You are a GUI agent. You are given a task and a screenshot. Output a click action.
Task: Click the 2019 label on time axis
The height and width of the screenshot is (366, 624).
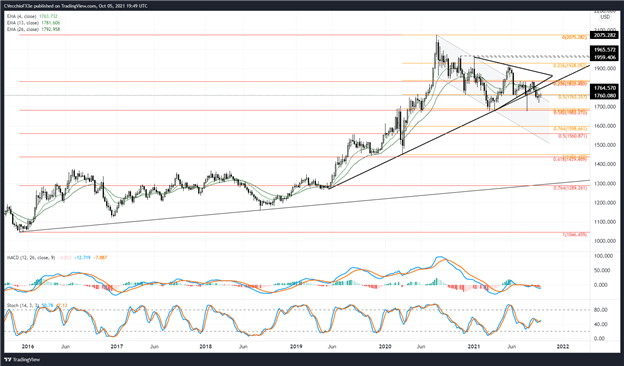(296, 347)
